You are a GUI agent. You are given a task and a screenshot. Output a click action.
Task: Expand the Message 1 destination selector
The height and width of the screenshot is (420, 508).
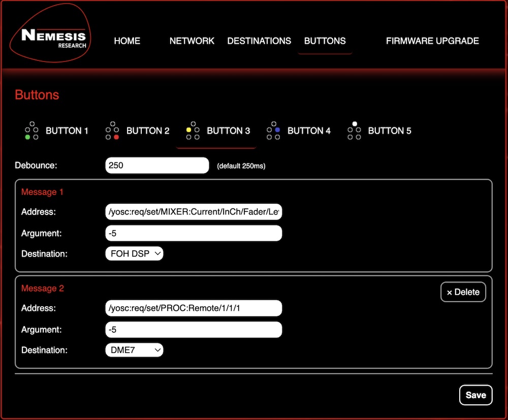pyautogui.click(x=134, y=253)
